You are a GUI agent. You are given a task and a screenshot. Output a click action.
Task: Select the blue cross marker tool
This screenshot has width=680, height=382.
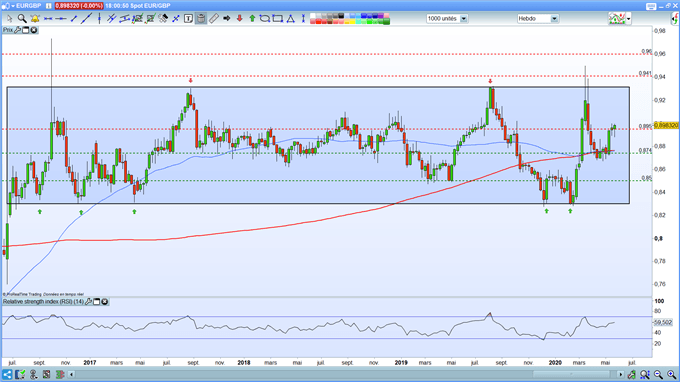176,19
